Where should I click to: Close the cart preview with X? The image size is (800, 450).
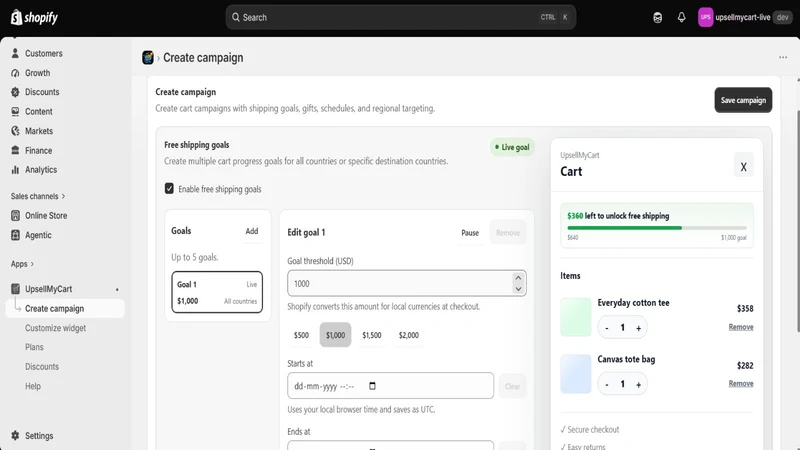(743, 166)
